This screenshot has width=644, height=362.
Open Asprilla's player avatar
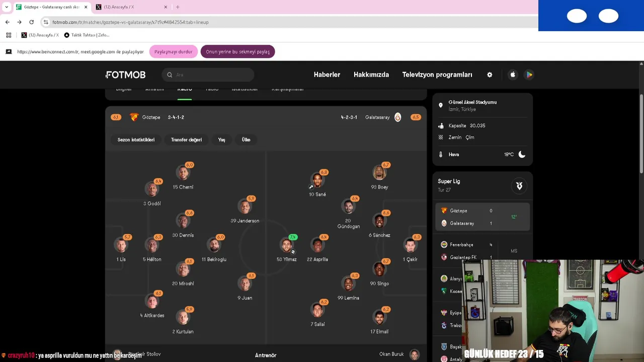click(317, 245)
